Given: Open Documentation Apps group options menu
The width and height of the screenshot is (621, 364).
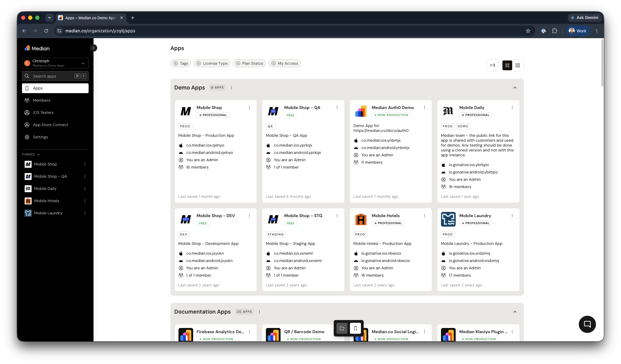Looking at the screenshot, I should click(259, 312).
